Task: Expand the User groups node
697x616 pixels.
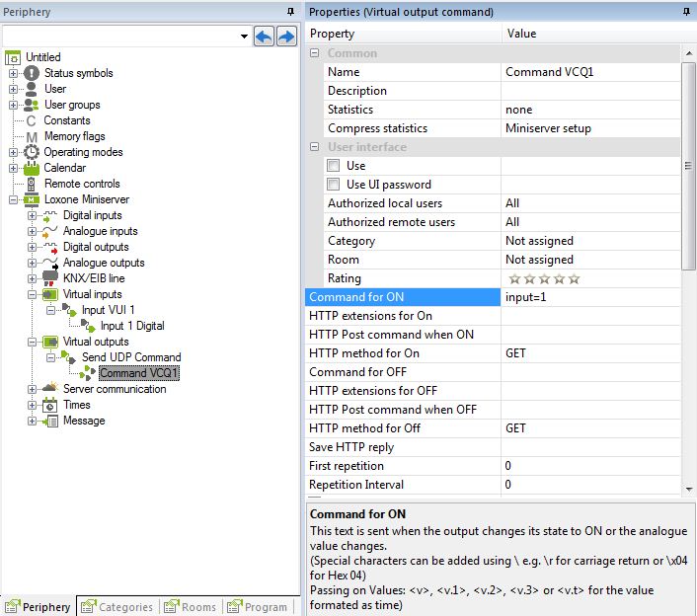Action: (13, 106)
